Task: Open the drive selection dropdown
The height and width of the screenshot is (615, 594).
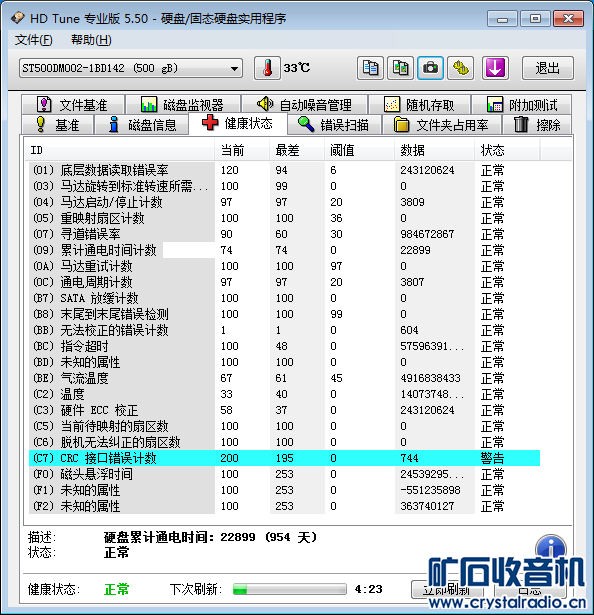Action: [x=131, y=68]
